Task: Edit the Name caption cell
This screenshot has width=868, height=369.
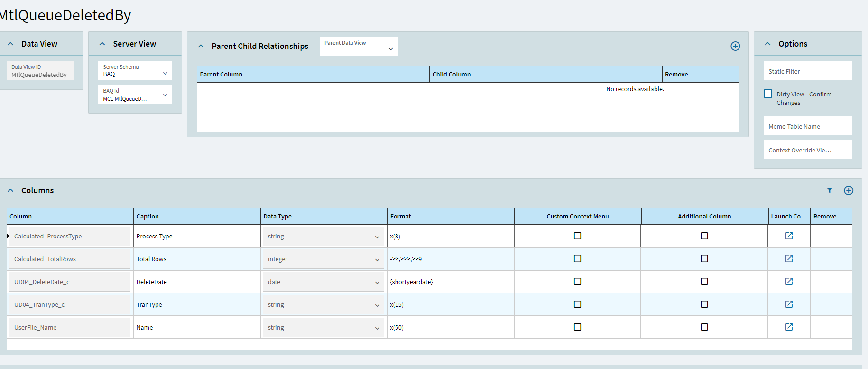Action: pyautogui.click(x=197, y=327)
